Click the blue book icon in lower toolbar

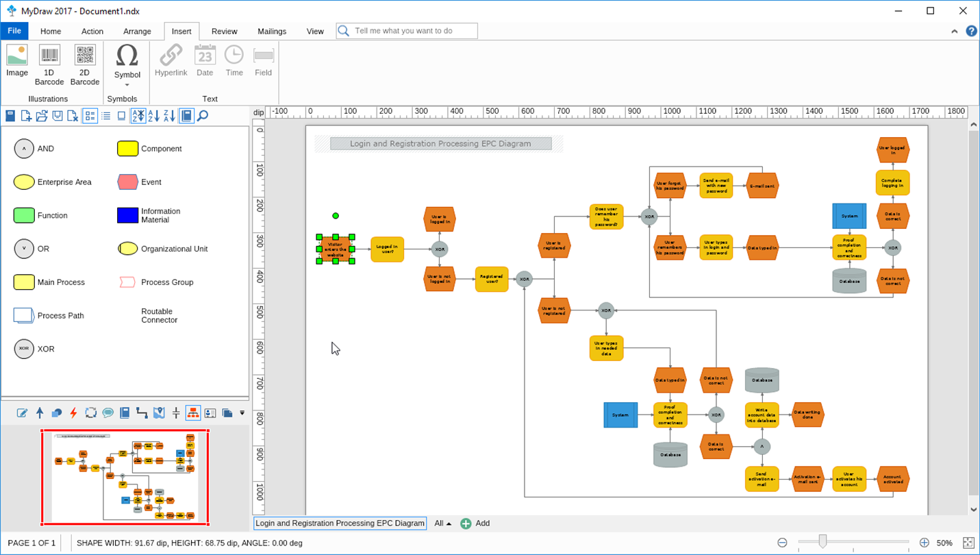(x=125, y=412)
